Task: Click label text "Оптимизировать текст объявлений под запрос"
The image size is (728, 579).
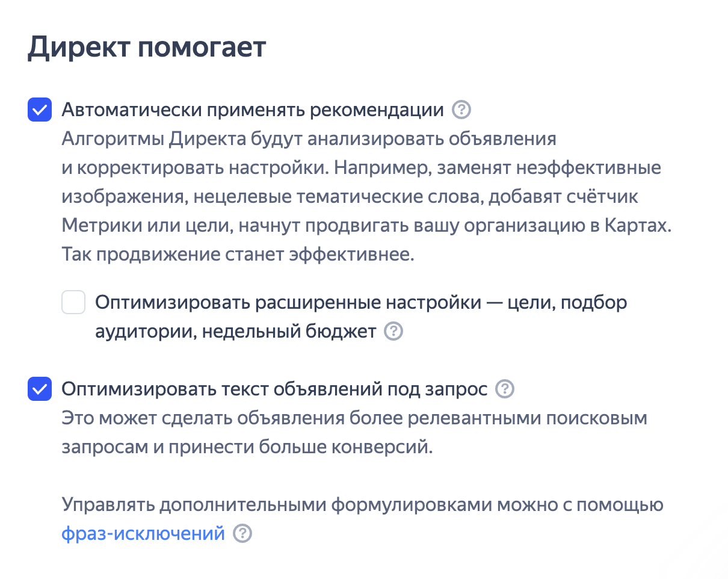Action: tap(274, 389)
